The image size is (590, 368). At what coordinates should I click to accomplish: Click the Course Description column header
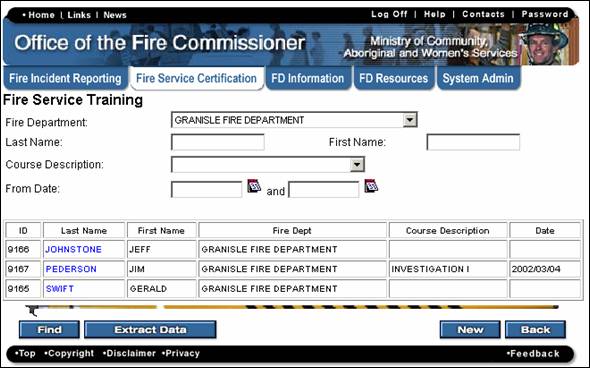(447, 230)
